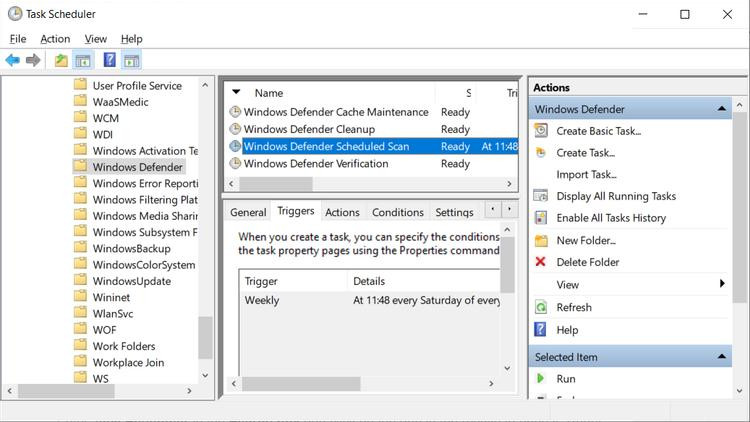
Task: Open the Action menu
Action: pos(55,39)
